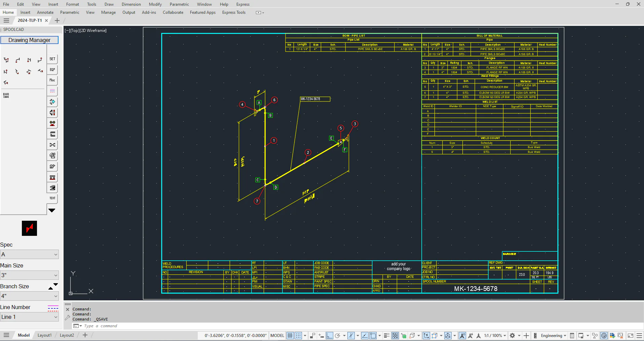The width and height of the screenshot is (644, 341).
Task: Toggle Clean Screen mode in status bar
Action: click(x=631, y=335)
